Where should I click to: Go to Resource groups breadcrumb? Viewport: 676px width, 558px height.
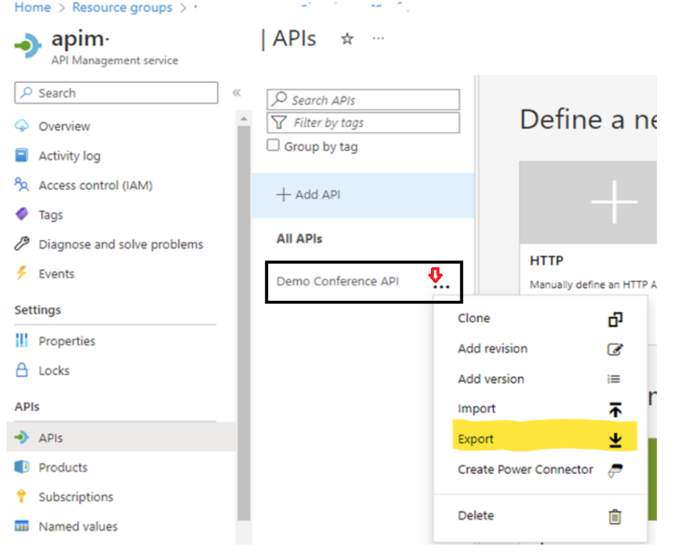122,7
